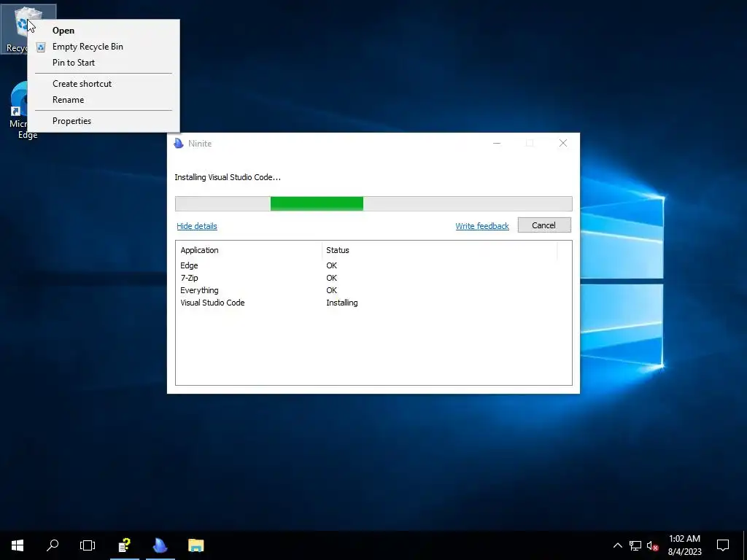Open Properties from the context menu
Image resolution: width=747 pixels, height=560 pixels.
(x=104, y=121)
